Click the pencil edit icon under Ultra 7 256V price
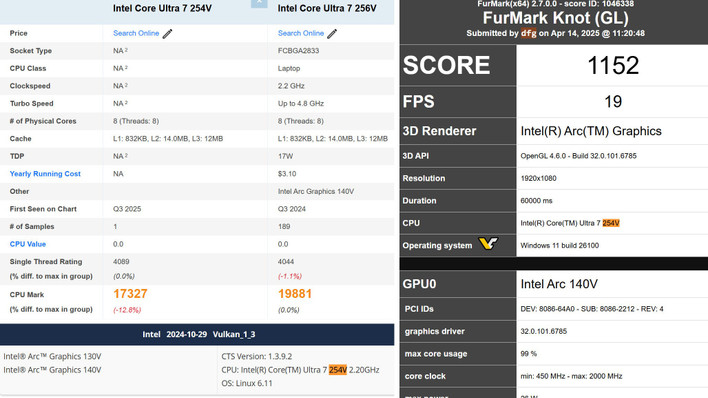 pos(332,34)
